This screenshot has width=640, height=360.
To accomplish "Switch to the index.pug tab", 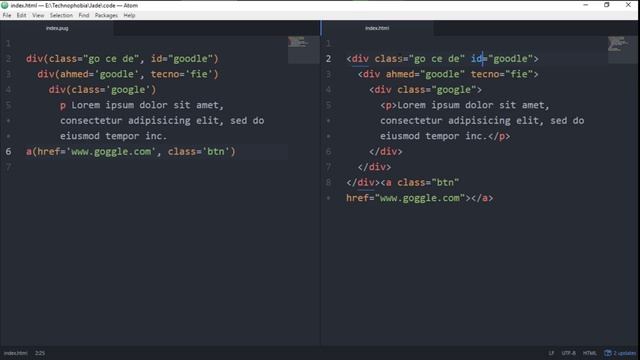I will [x=57, y=28].
